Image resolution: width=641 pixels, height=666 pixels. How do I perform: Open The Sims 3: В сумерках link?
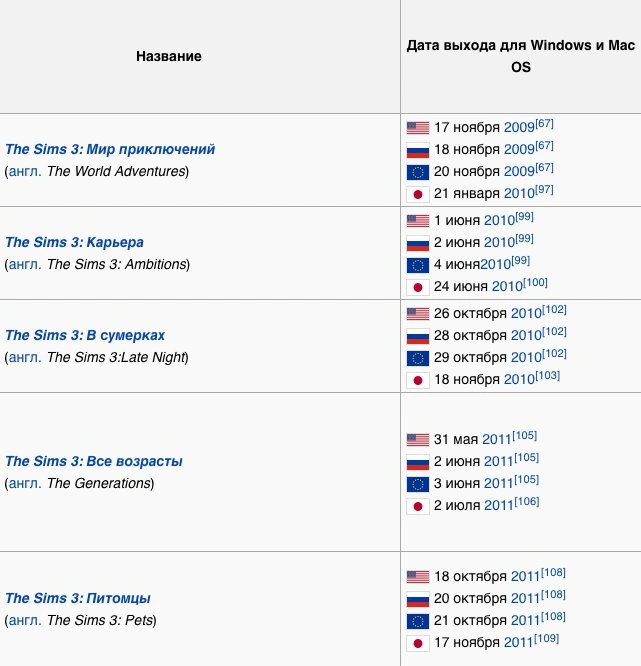click(85, 336)
